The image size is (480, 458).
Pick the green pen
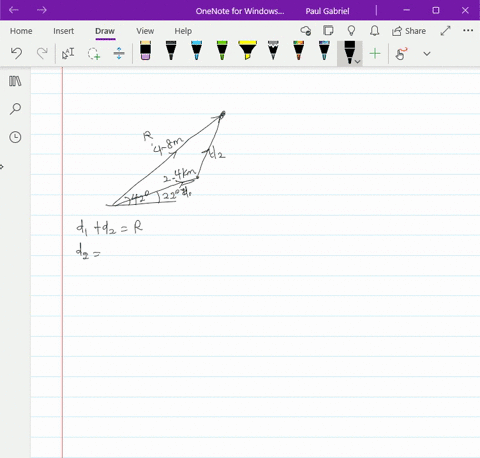coord(222,51)
